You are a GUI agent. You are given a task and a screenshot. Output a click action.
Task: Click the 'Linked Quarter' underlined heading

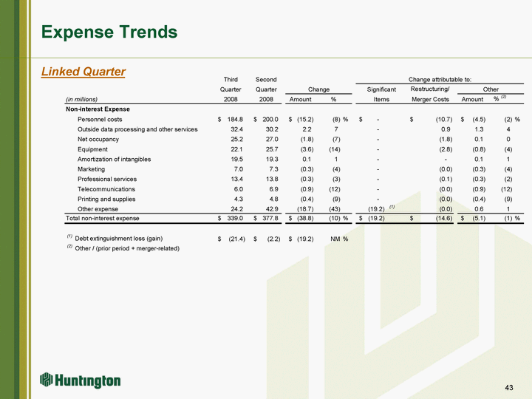[83, 72]
